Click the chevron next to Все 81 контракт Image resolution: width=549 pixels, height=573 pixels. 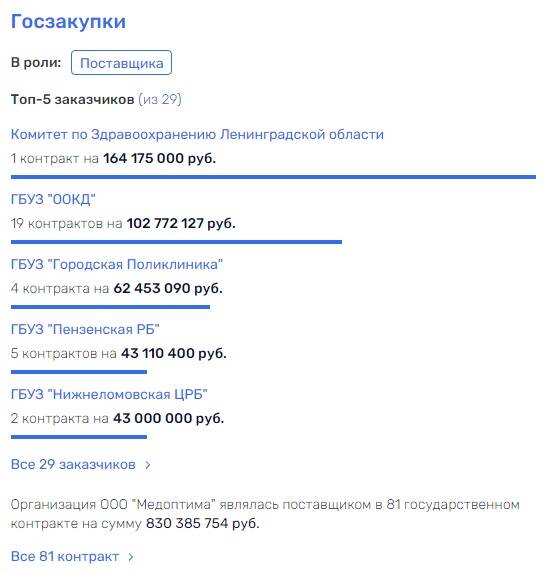[x=131, y=557]
